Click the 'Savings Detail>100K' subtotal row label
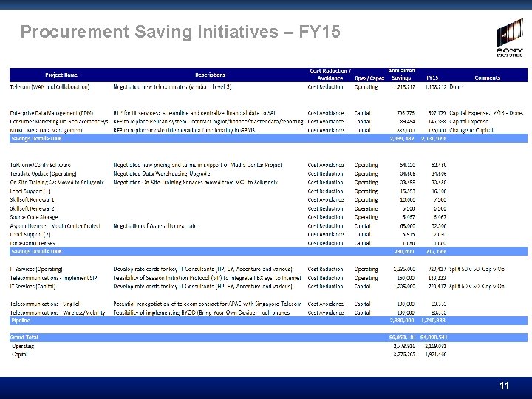Viewport: 532px width, 399px height. pos(37,138)
